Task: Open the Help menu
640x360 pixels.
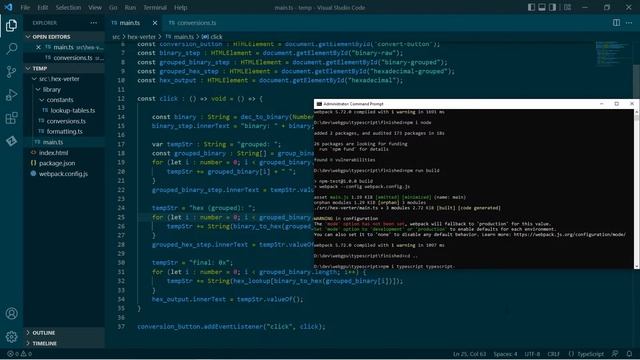Action: click(180, 7)
